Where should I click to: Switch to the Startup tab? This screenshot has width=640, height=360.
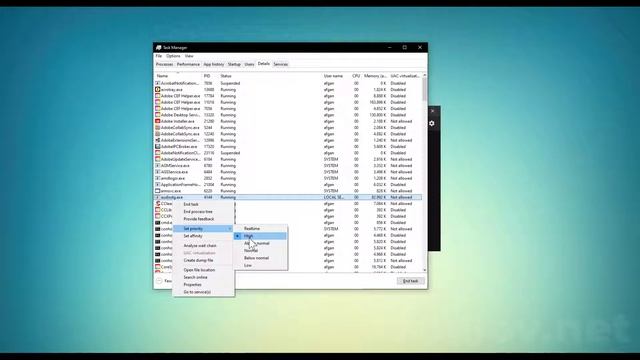[234, 64]
